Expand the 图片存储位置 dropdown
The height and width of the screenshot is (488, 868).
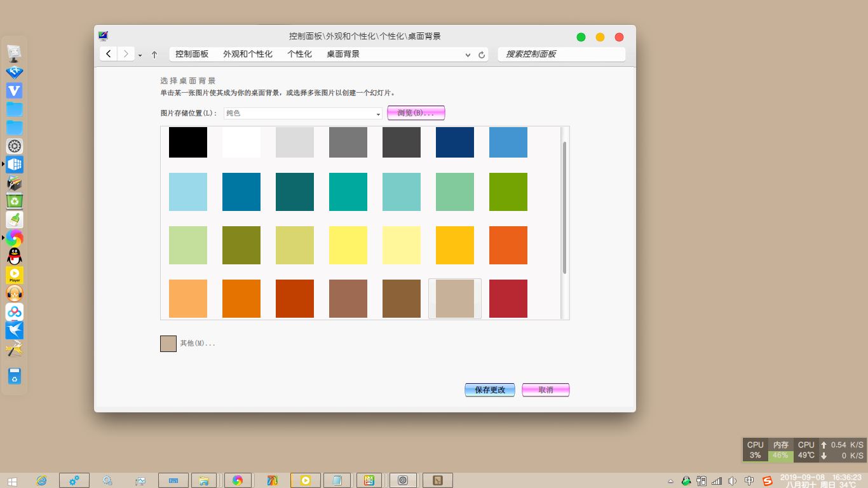[378, 114]
